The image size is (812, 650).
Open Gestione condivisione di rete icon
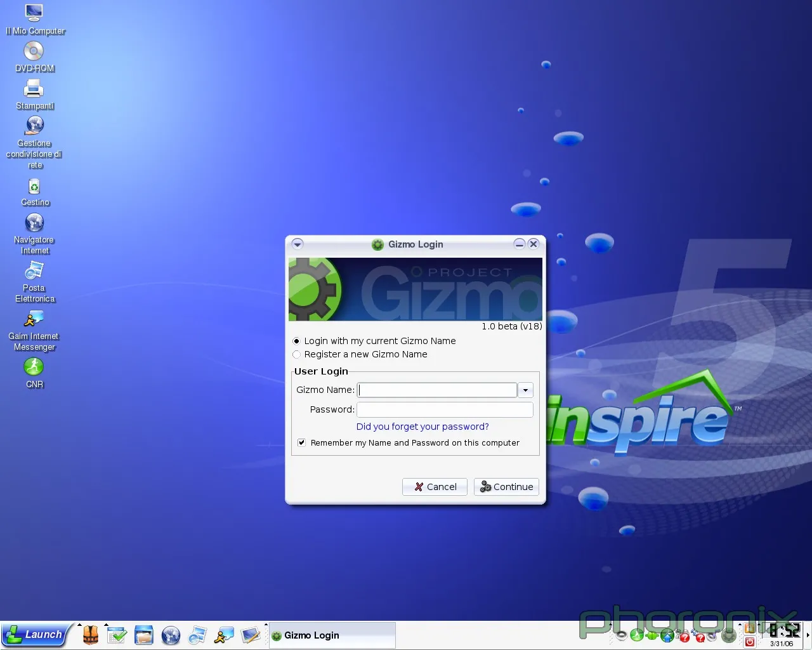coord(34,142)
